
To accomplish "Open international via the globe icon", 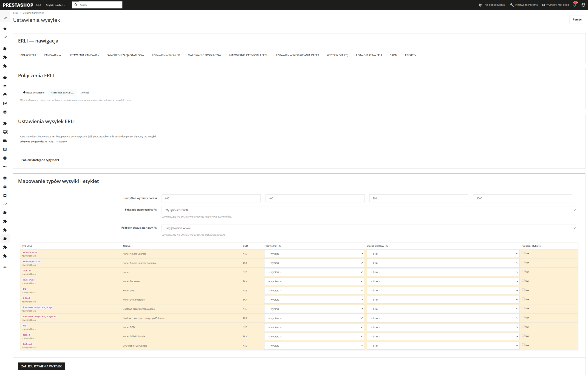I will 5,158.
